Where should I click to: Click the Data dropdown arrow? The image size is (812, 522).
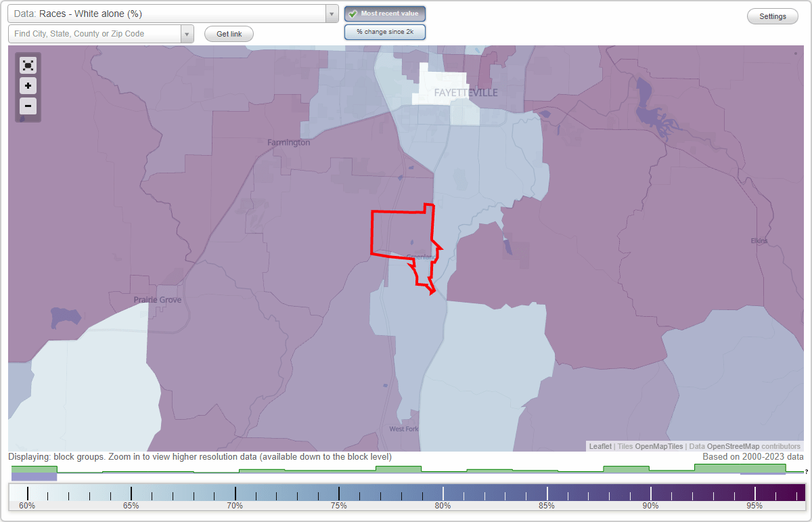(330, 14)
